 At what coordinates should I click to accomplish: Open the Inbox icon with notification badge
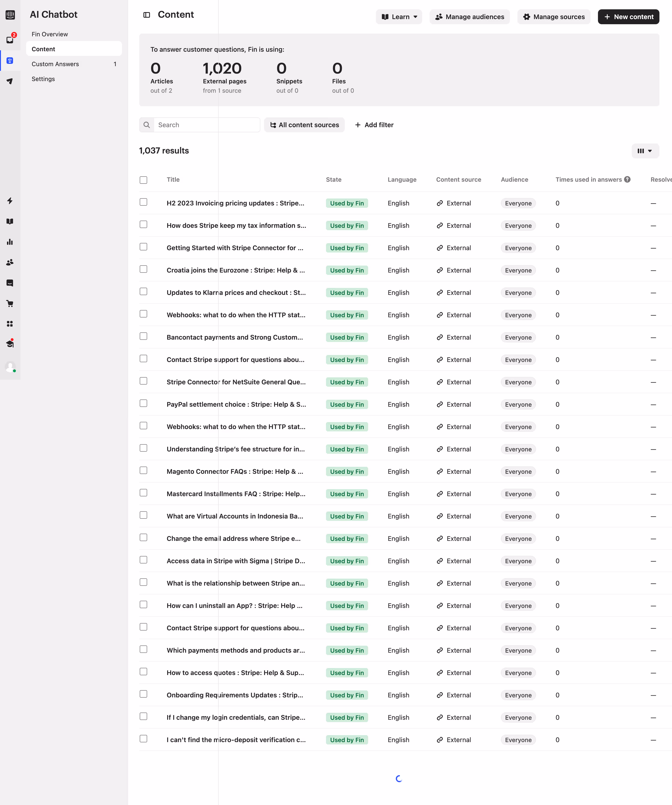point(10,40)
